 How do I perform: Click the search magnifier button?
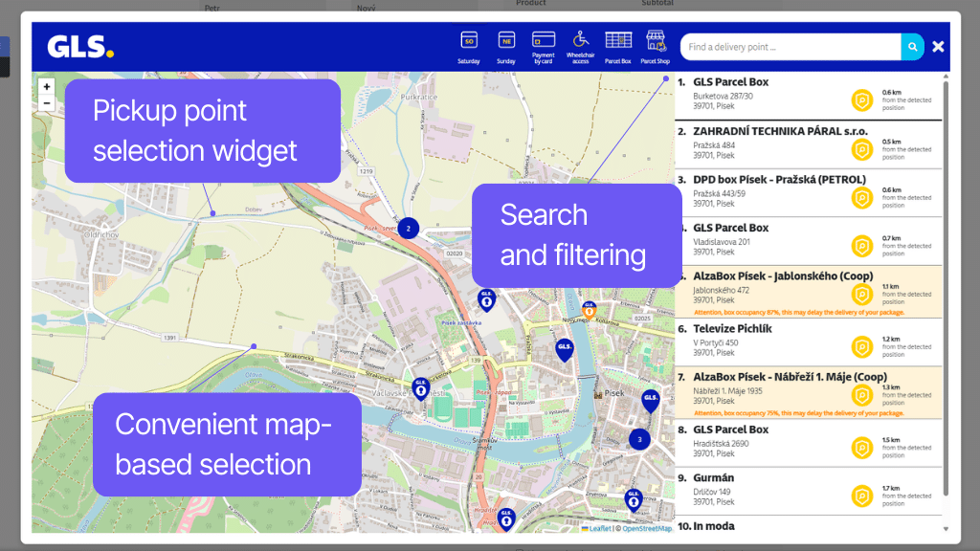pyautogui.click(x=912, y=47)
